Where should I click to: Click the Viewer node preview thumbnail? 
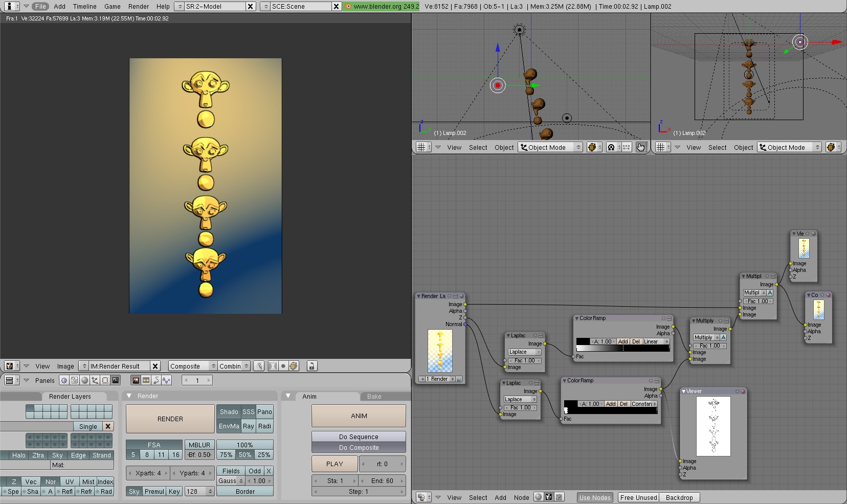[714, 426]
